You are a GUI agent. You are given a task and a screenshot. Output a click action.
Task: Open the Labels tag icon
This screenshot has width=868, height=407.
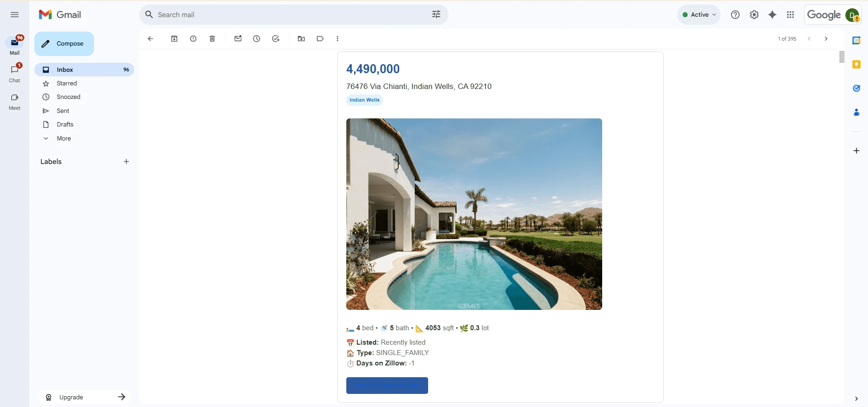point(320,39)
